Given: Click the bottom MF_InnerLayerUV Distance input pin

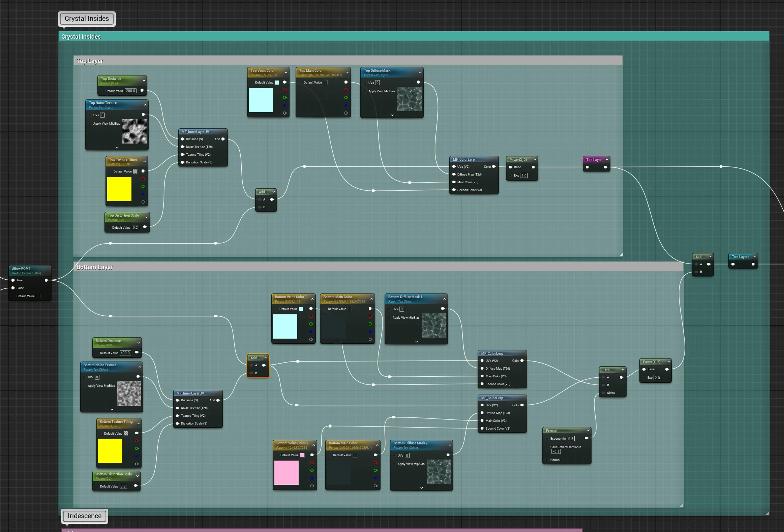Looking at the screenshot, I should click(x=177, y=400).
